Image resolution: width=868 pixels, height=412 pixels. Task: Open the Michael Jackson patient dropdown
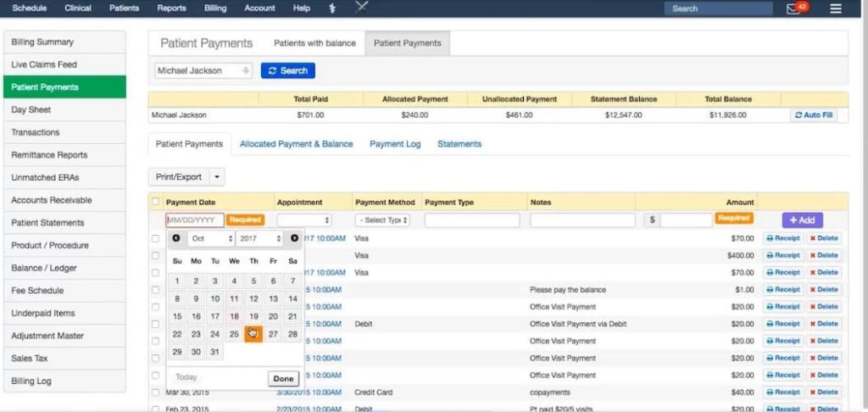[x=203, y=71]
